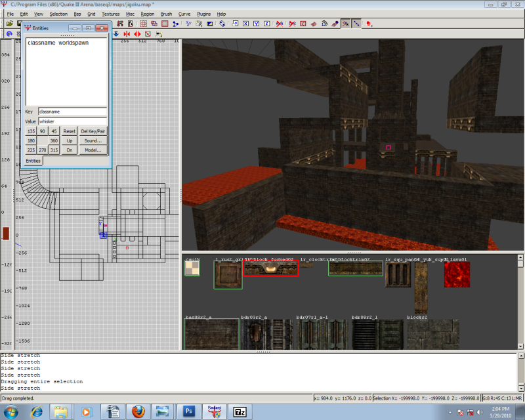Click the solid red square selection icon
The width and height of the screenshot is (525, 420).
point(165,24)
